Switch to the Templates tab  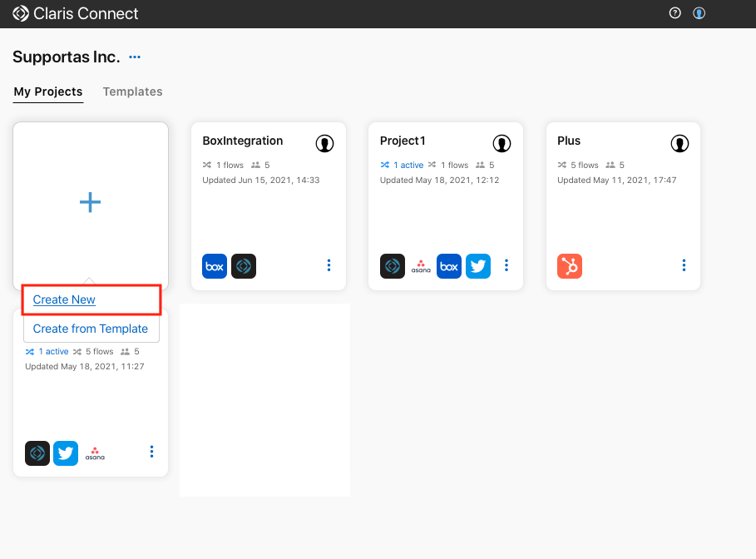click(x=132, y=92)
